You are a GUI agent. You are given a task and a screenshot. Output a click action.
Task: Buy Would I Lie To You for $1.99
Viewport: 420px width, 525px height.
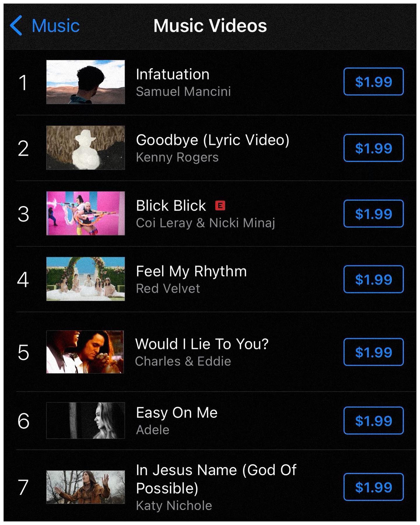pyautogui.click(x=373, y=352)
